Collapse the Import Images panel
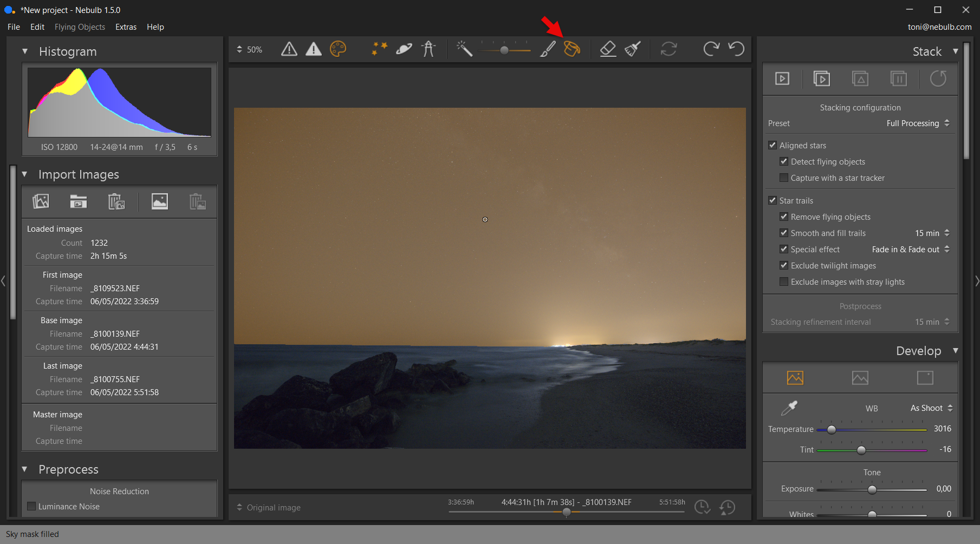Image resolution: width=980 pixels, height=544 pixels. pyautogui.click(x=25, y=174)
